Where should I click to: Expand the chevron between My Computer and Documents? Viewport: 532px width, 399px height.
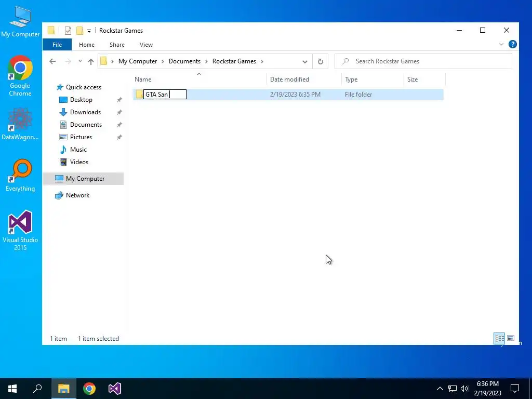(163, 61)
